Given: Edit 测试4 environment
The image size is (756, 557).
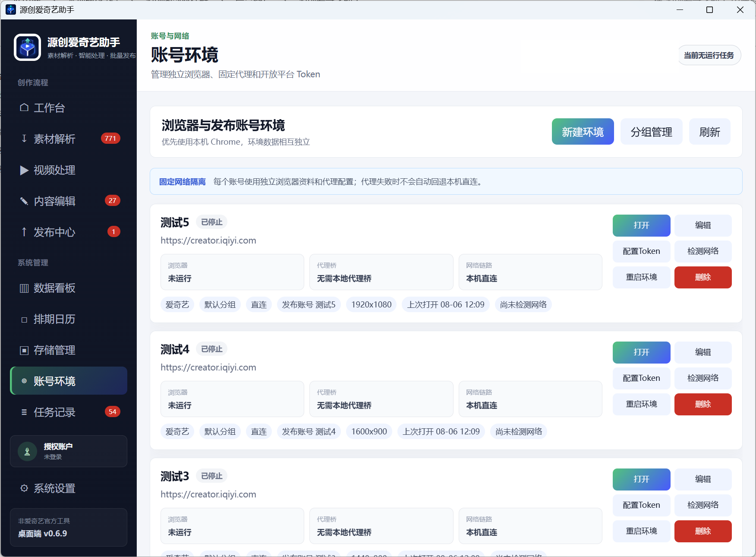Looking at the screenshot, I should pos(703,352).
